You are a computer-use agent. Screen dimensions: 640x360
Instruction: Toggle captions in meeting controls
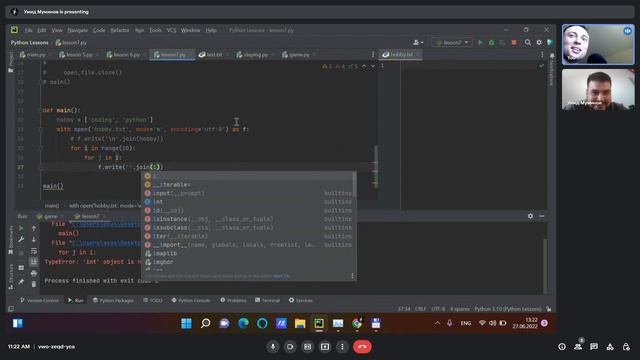pos(307,347)
